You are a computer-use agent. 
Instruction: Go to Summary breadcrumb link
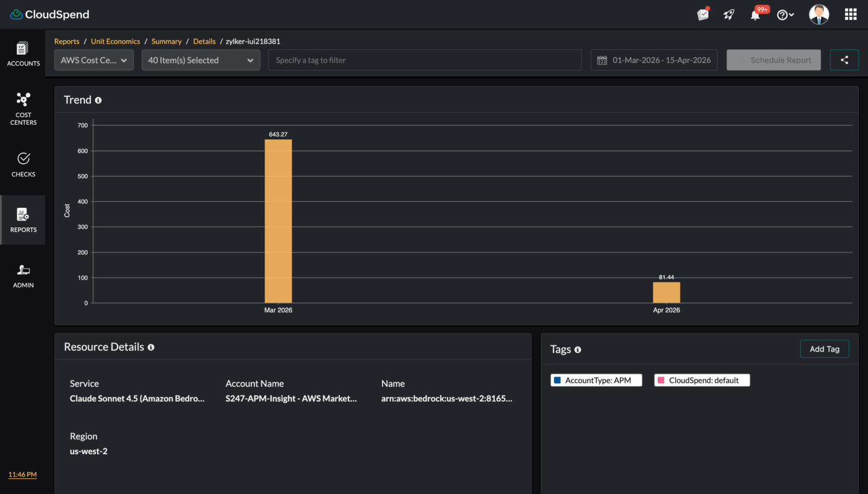(x=166, y=42)
